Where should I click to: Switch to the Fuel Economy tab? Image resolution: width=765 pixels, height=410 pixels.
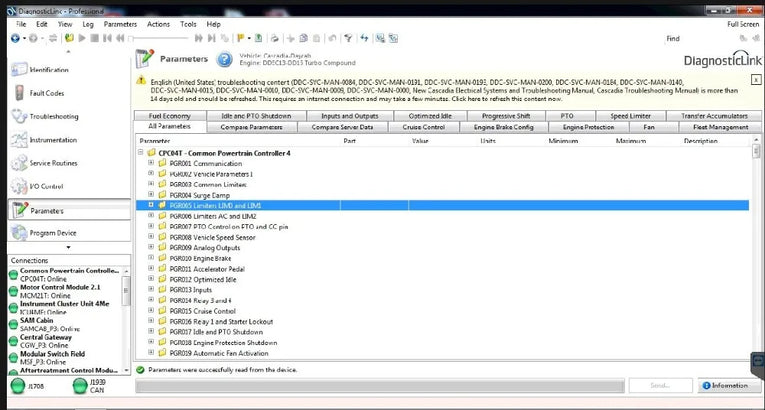coord(169,116)
